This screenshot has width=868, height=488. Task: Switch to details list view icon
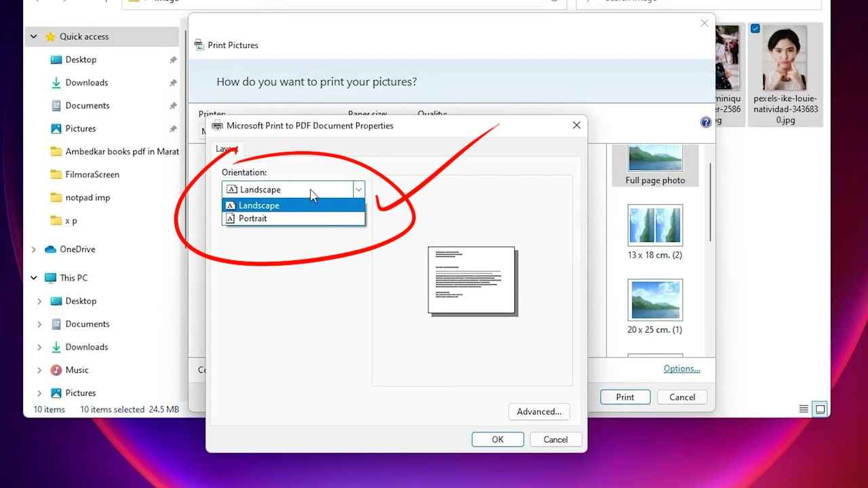[804, 409]
